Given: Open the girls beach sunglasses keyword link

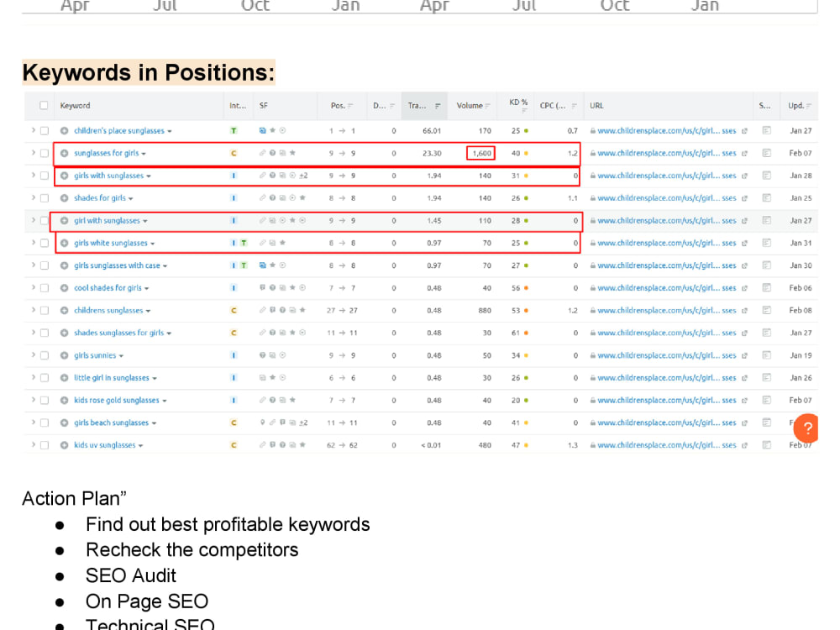Looking at the screenshot, I should coord(112,423).
